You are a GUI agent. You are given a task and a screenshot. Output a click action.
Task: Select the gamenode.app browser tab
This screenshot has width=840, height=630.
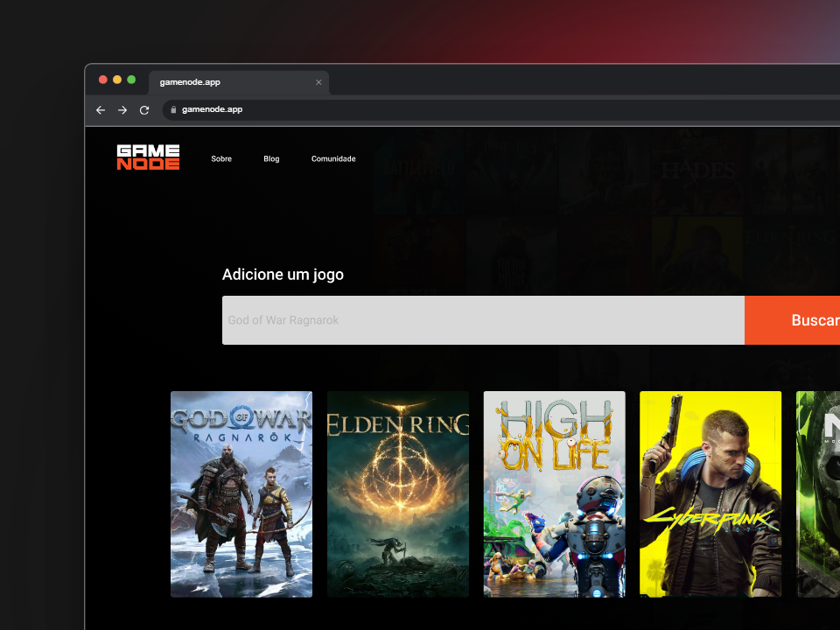point(239,82)
